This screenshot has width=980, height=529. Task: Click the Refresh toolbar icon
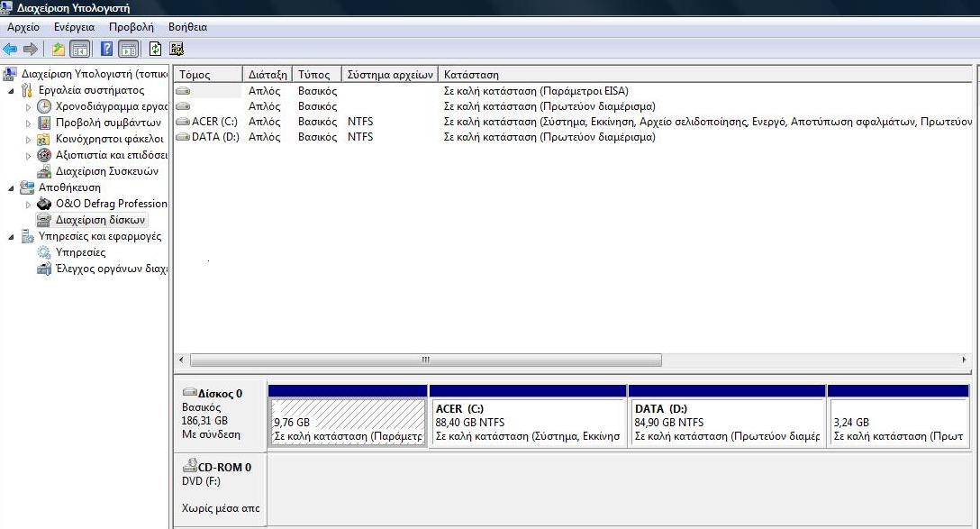tap(155, 49)
